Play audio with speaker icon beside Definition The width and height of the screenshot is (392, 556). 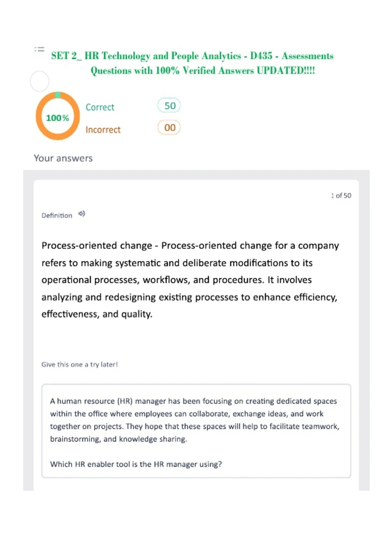click(82, 214)
